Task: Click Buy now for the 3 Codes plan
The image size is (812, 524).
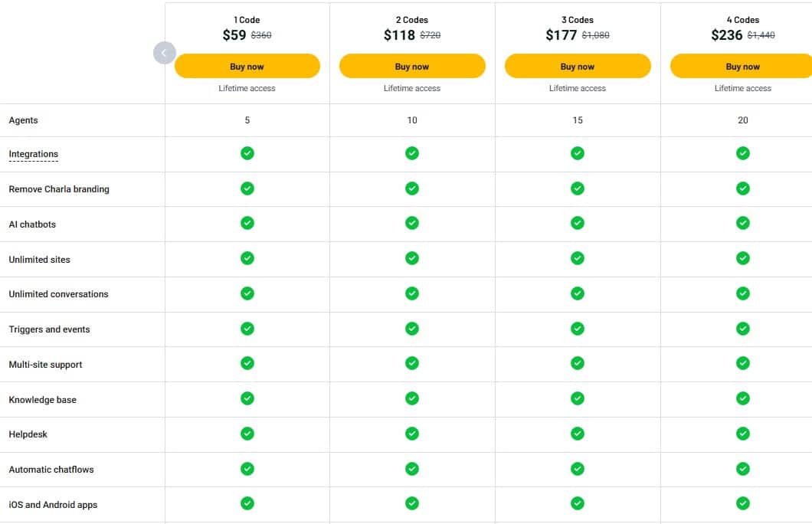Action: (x=577, y=66)
